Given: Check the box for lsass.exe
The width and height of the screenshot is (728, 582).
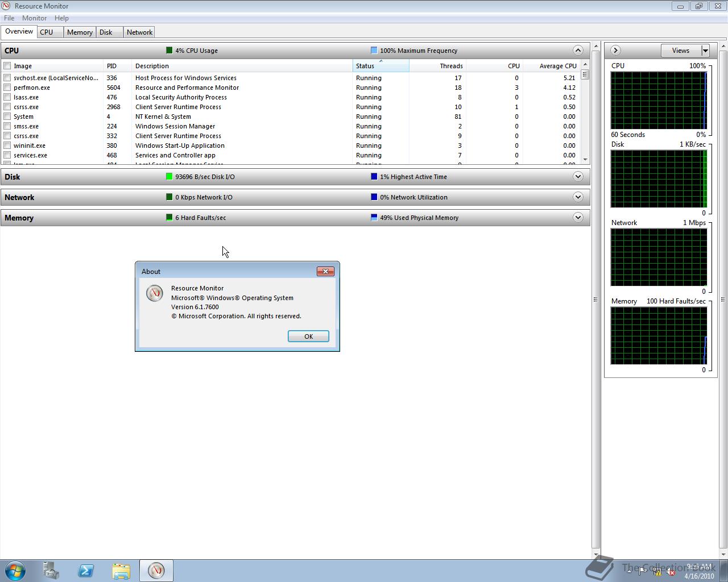Looking at the screenshot, I should coord(7,97).
